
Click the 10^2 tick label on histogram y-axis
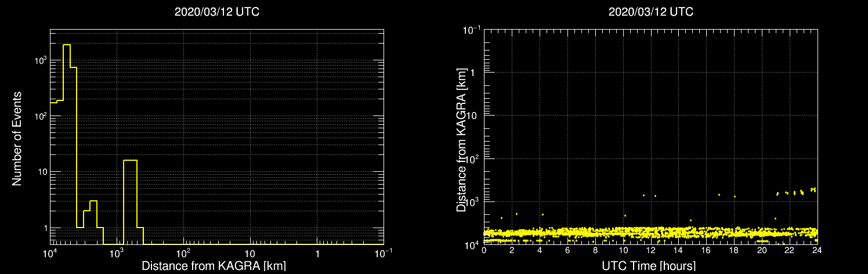coord(40,117)
